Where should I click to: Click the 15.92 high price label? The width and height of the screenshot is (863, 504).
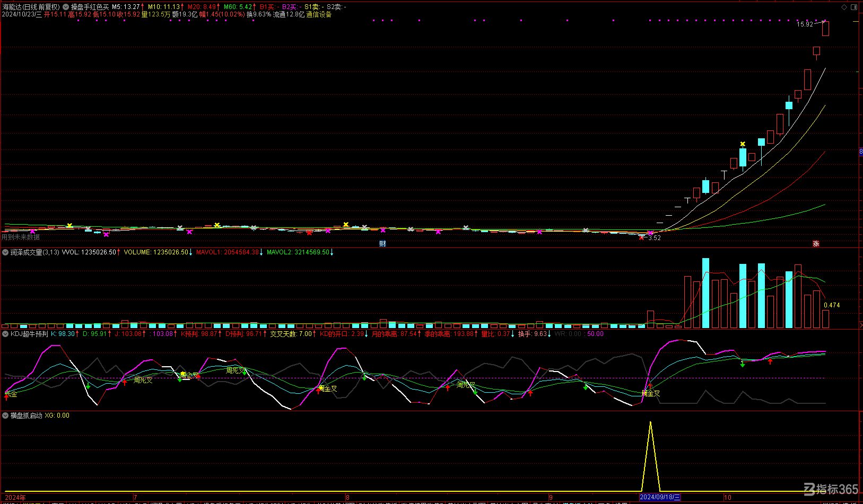[x=805, y=24]
